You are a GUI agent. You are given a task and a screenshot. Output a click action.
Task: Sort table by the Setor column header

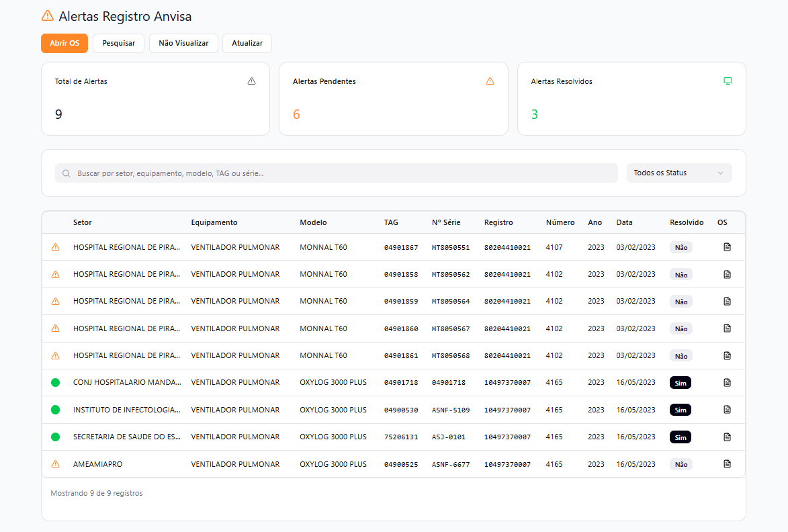coord(83,222)
